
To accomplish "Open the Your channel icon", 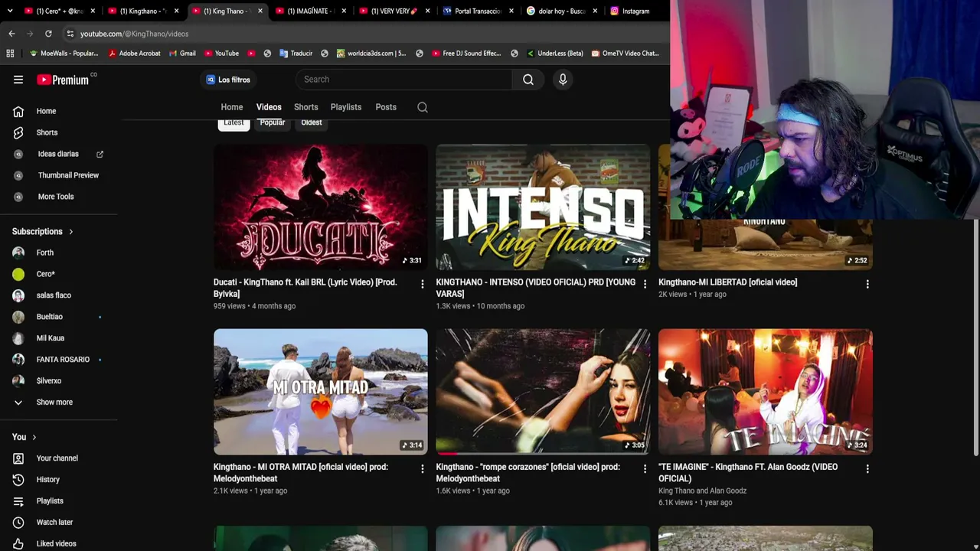I will click(18, 458).
